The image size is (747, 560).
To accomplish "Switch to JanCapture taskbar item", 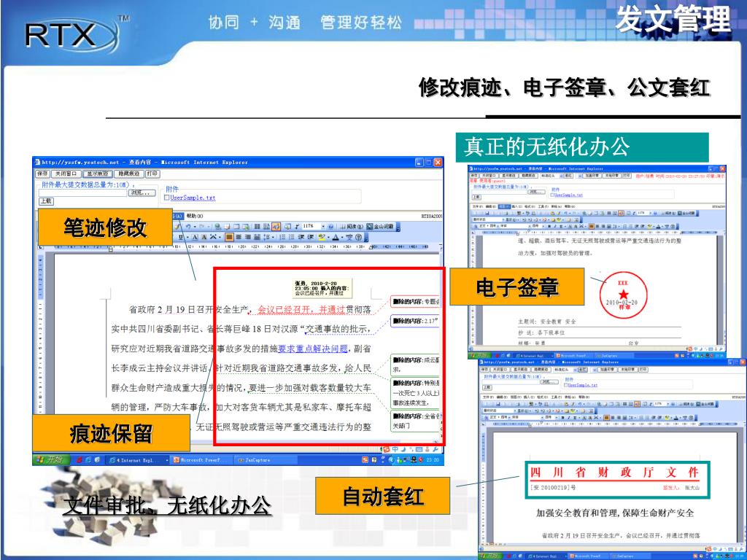I will [x=267, y=460].
